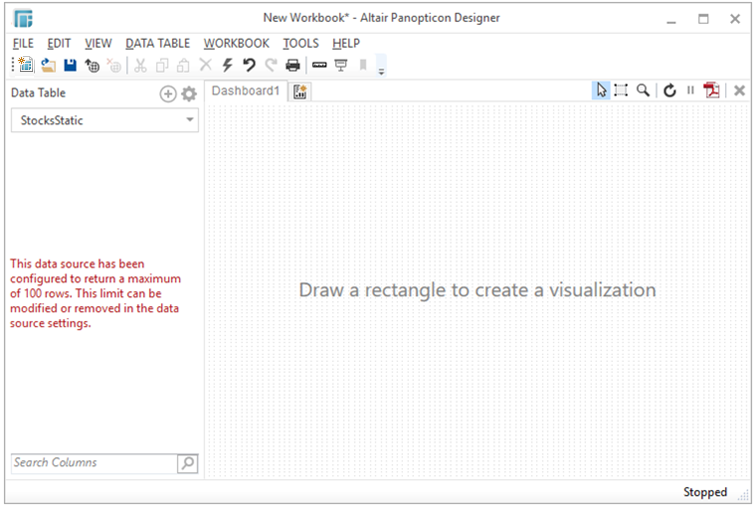
Task: Toggle the rectangle selection mode
Action: 621,90
